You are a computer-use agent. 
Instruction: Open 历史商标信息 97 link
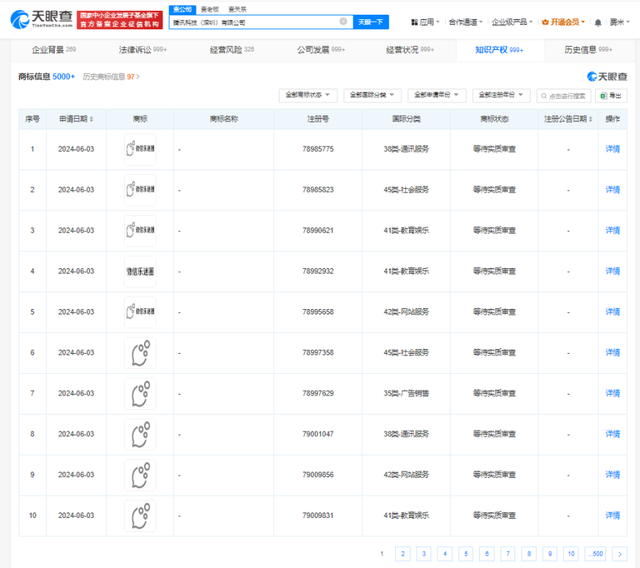click(111, 77)
